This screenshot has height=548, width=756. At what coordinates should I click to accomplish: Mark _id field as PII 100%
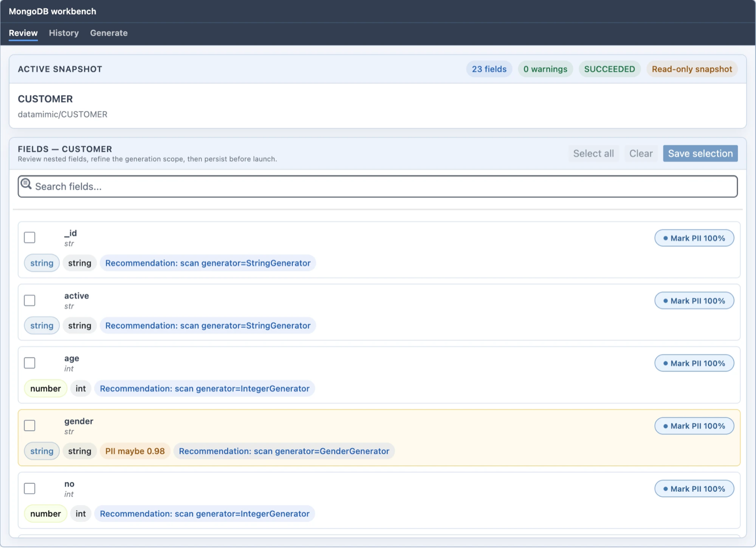[694, 238]
